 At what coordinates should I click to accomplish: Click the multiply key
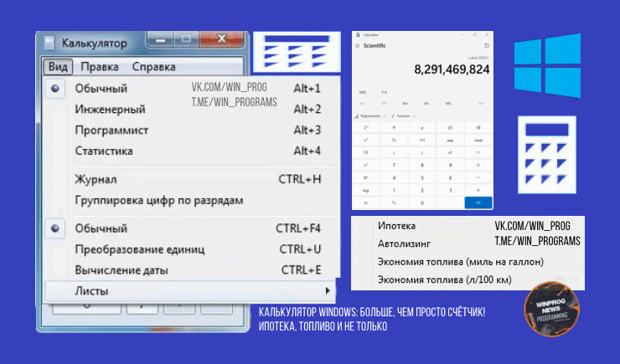478,165
